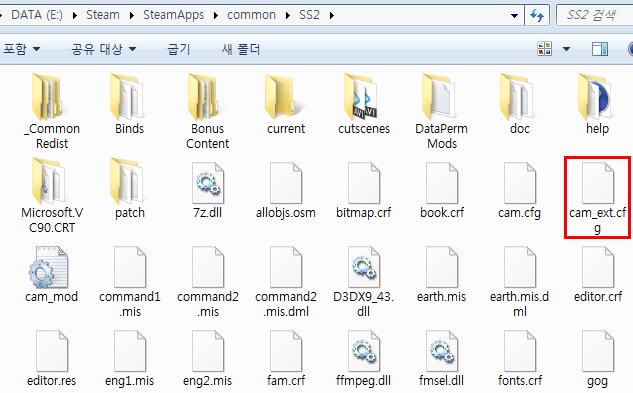Create a new folder with 새 폴더
The image size is (633, 393).
point(241,49)
